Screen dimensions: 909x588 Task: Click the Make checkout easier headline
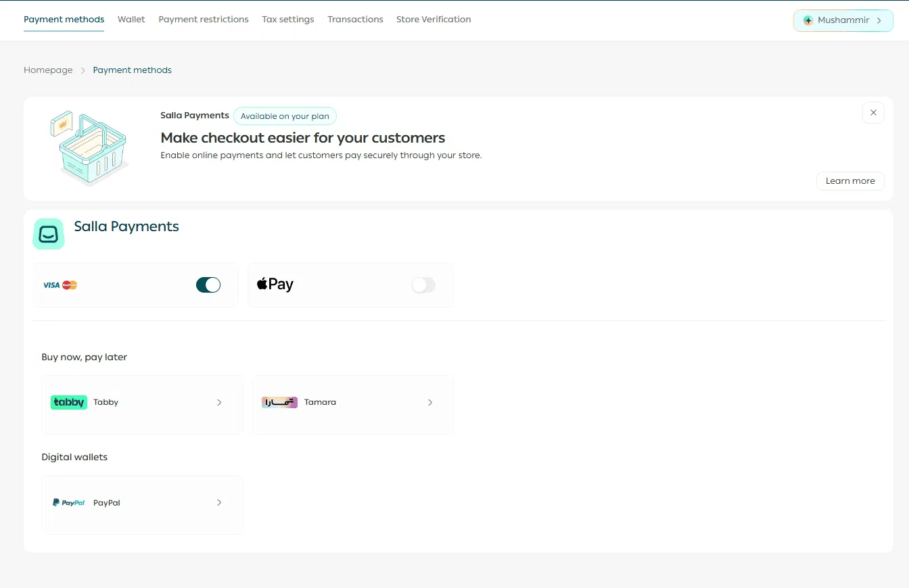tap(303, 138)
